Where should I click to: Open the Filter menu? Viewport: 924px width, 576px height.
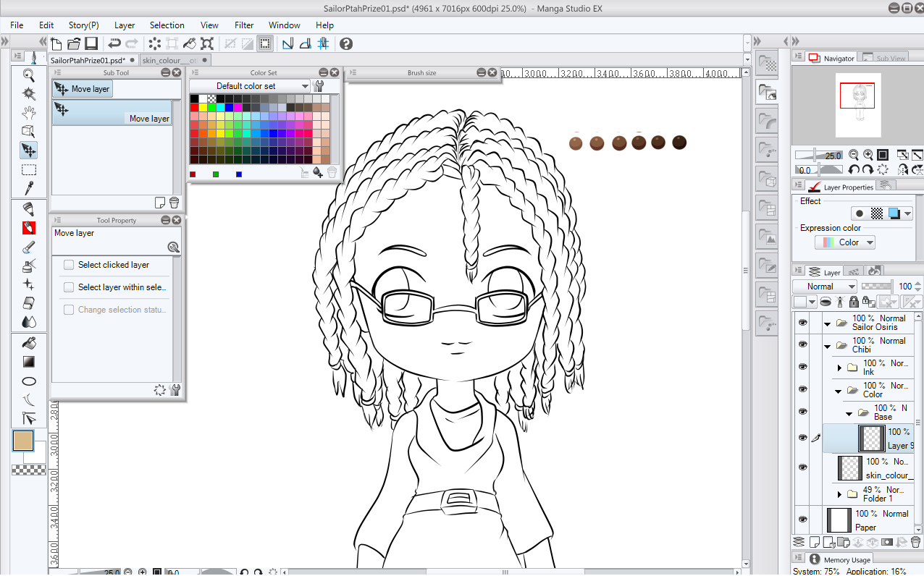(x=244, y=25)
